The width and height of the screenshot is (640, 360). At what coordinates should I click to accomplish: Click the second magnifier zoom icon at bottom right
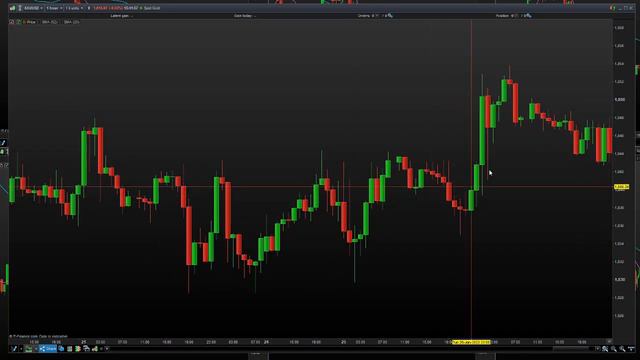point(613,349)
